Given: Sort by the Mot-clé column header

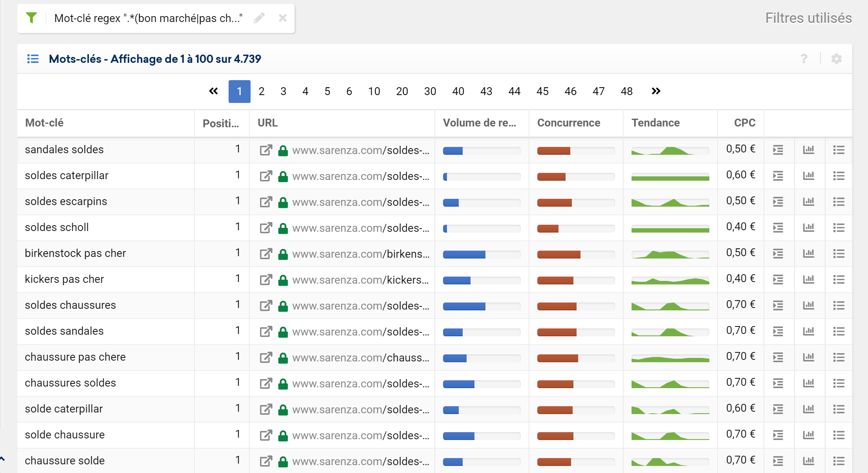Looking at the screenshot, I should [44, 123].
